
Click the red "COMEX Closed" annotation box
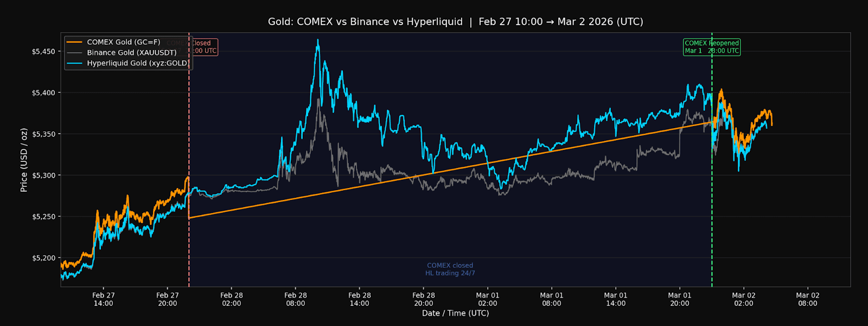point(205,47)
